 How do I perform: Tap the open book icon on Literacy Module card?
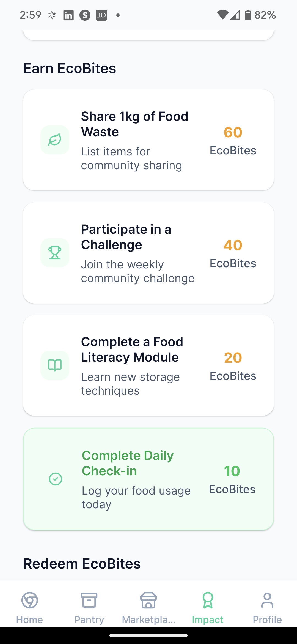pos(55,365)
